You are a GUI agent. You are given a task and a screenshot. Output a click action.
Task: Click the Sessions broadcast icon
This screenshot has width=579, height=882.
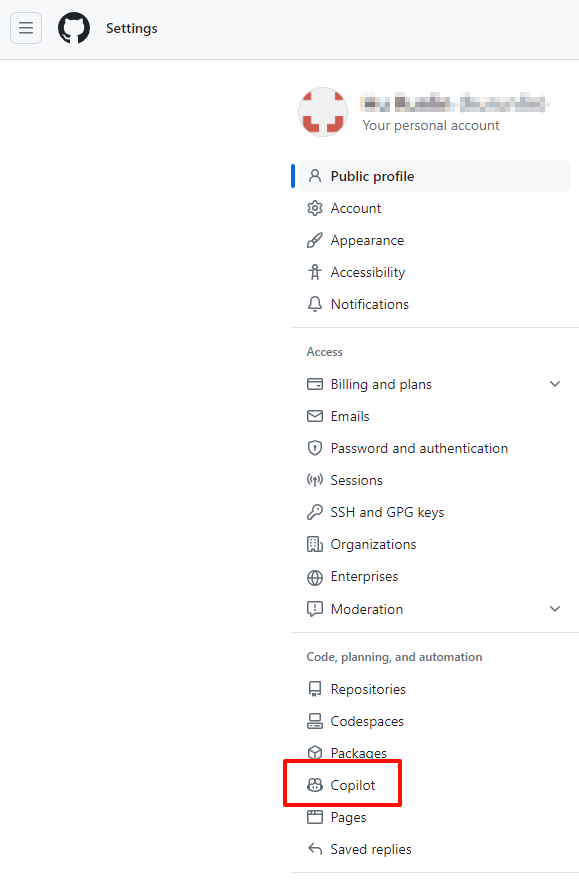315,480
